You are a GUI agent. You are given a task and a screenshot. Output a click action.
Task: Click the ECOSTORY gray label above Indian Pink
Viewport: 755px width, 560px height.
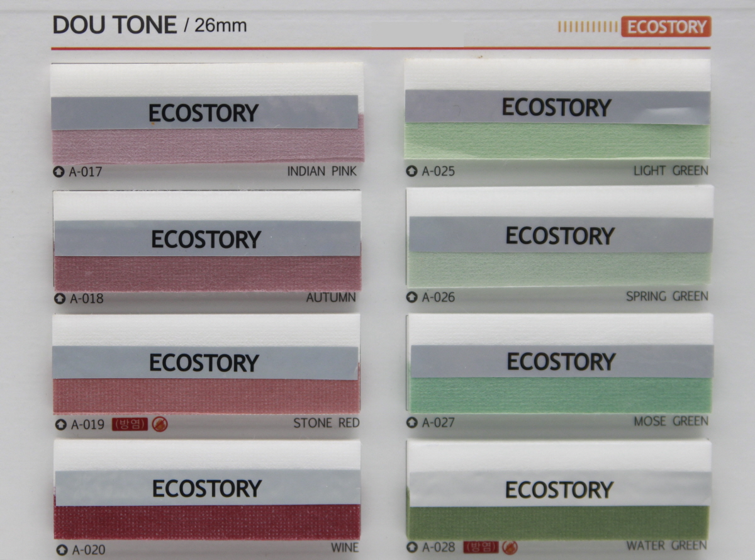click(x=204, y=113)
